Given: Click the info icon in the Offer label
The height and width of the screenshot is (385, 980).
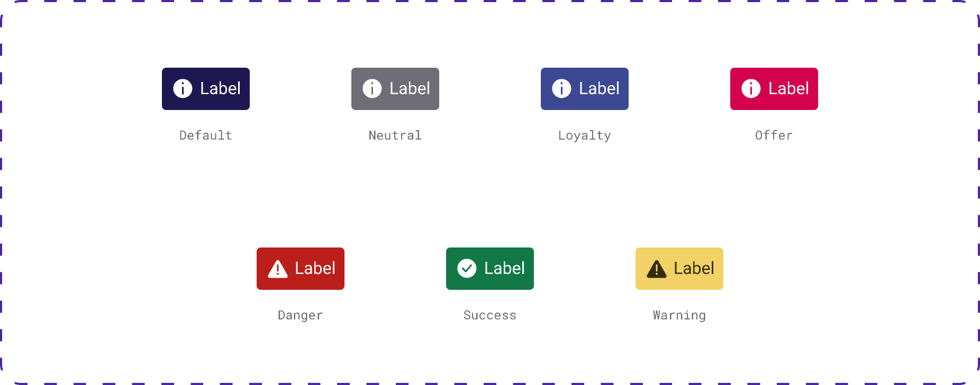Looking at the screenshot, I should click(x=751, y=89).
